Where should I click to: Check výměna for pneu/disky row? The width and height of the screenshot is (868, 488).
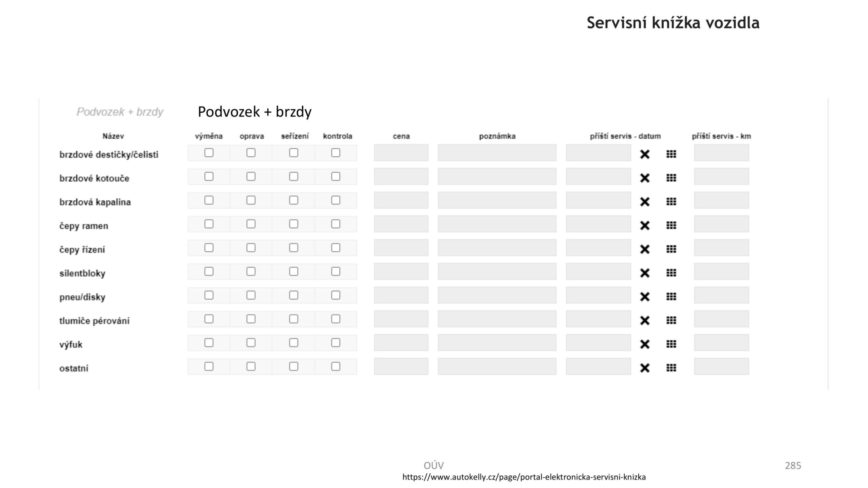point(209,295)
